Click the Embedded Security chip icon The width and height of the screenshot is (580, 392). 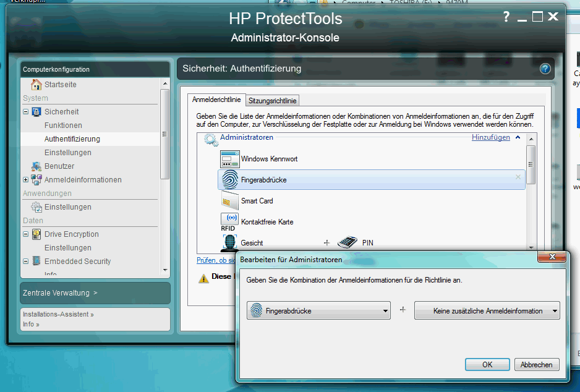pyautogui.click(x=36, y=261)
